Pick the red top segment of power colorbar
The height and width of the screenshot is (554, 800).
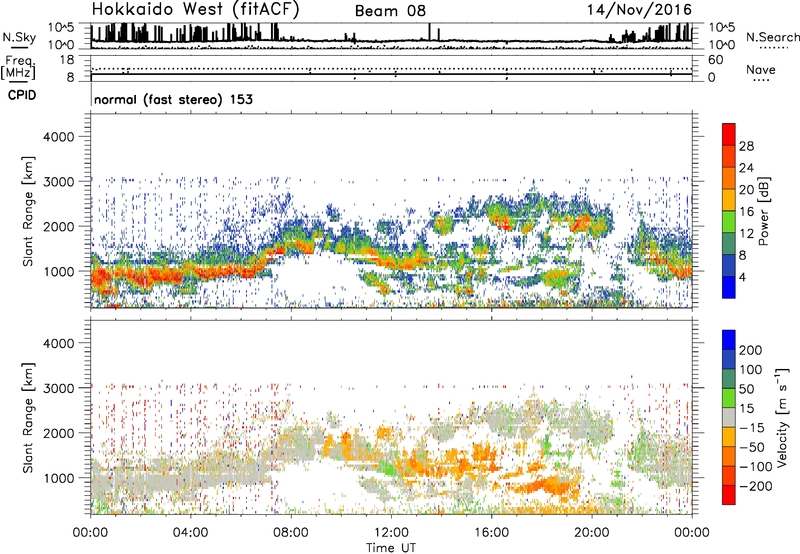pos(729,134)
